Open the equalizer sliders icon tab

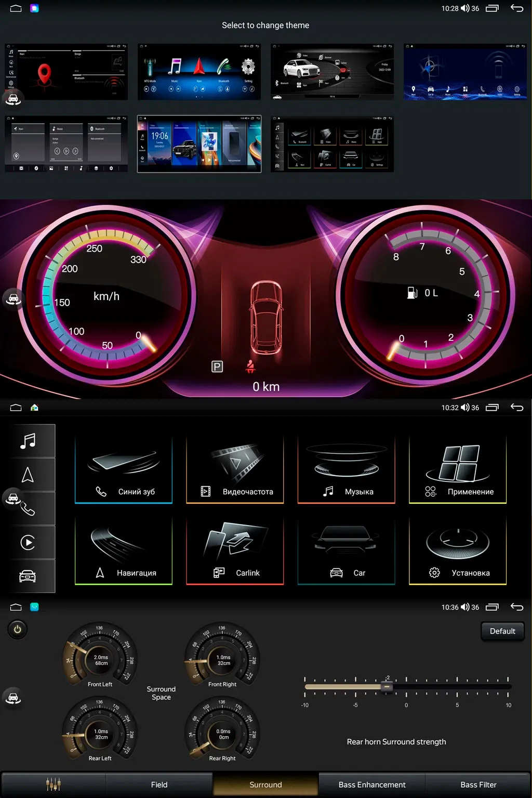click(53, 784)
